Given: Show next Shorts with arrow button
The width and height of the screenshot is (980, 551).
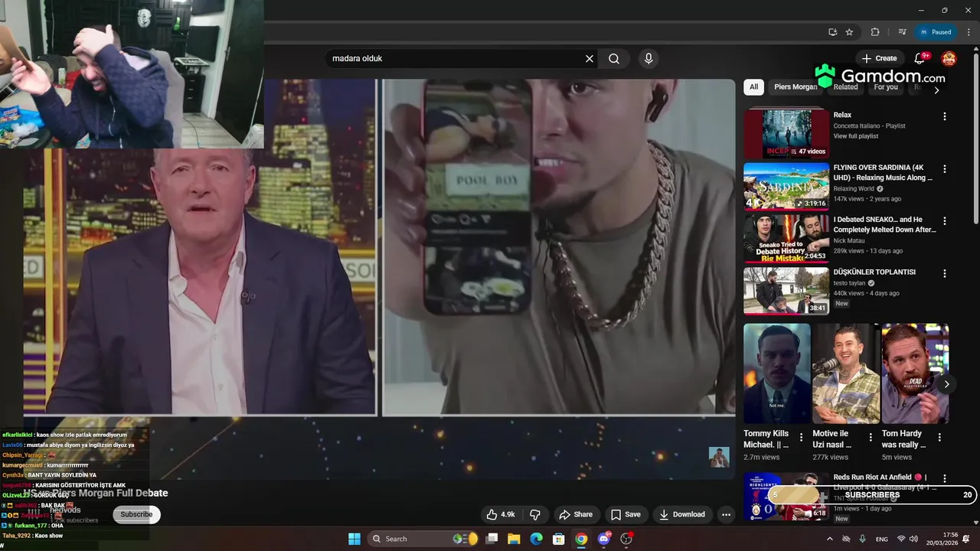Looking at the screenshot, I should pos(946,384).
